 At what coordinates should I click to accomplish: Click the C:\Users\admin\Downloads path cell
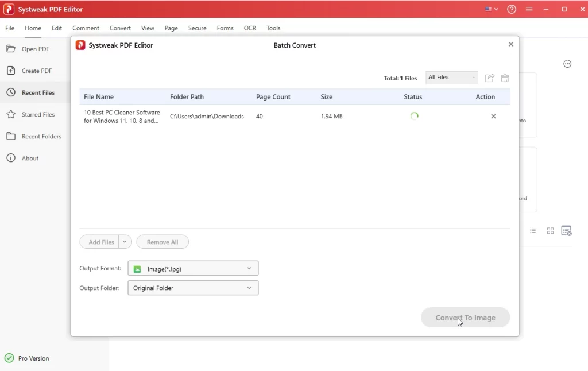[207, 116]
